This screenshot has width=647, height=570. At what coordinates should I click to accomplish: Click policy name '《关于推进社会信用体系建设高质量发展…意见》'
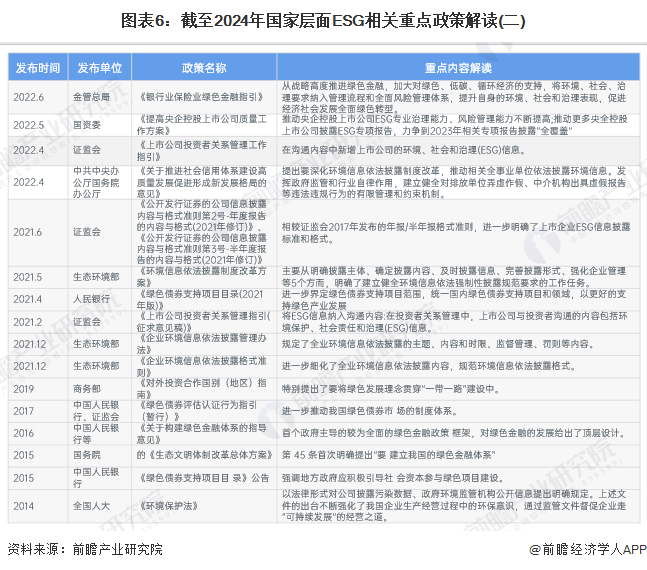click(202, 182)
